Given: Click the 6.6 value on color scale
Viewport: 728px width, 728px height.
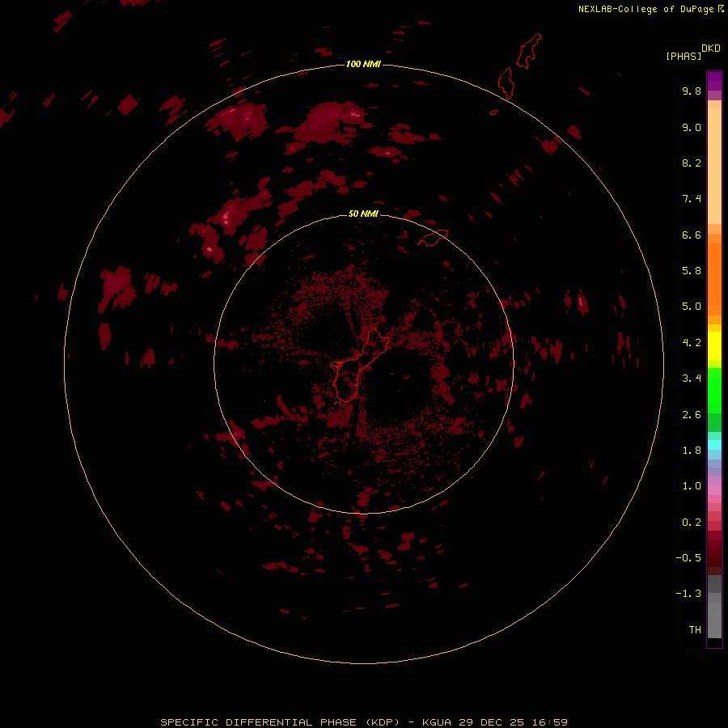Looking at the screenshot, I should click(x=692, y=235).
